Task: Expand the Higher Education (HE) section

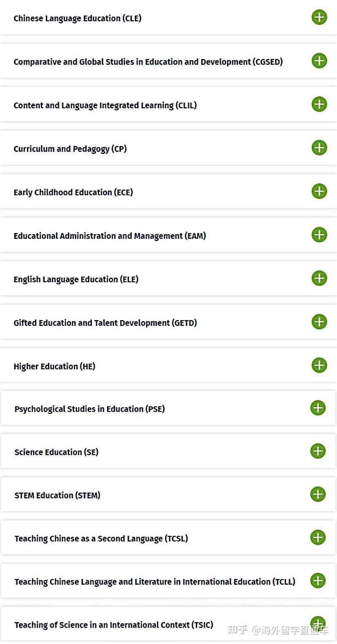Action: point(319,365)
